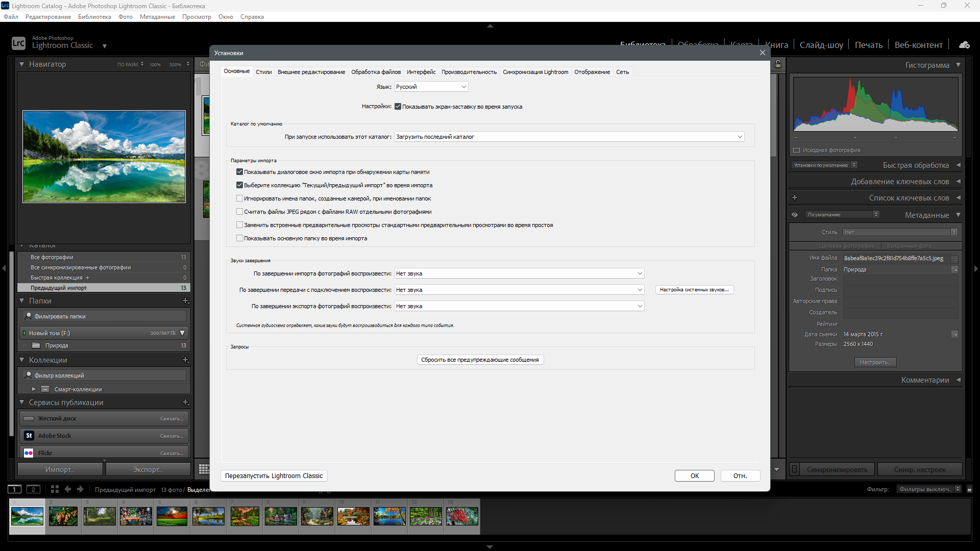Toggle current/previous import collection checkbox
Image resolution: width=980 pixels, height=551 pixels.
pyautogui.click(x=239, y=185)
